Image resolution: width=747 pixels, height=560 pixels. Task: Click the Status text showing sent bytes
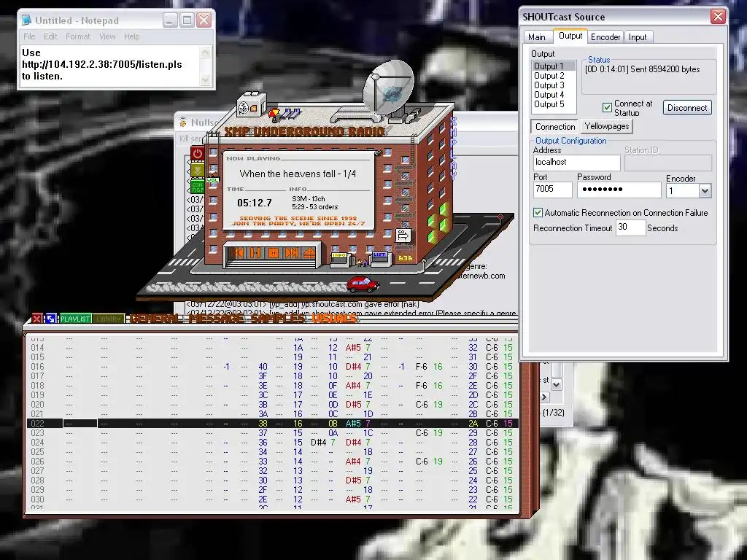(642, 69)
